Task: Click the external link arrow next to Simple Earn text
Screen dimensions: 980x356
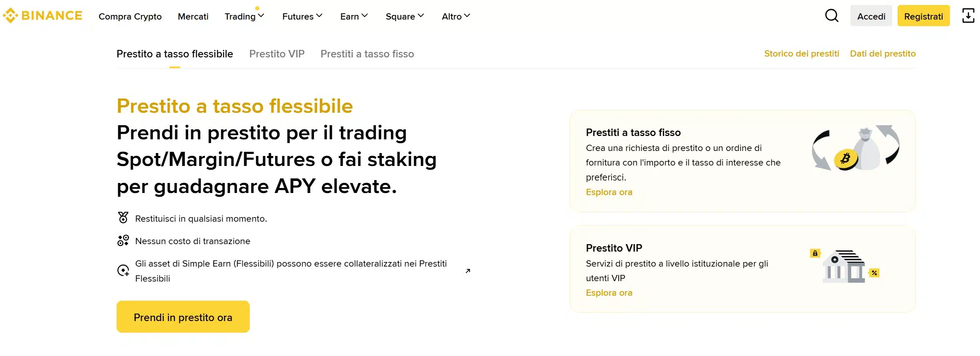Action: tap(468, 271)
